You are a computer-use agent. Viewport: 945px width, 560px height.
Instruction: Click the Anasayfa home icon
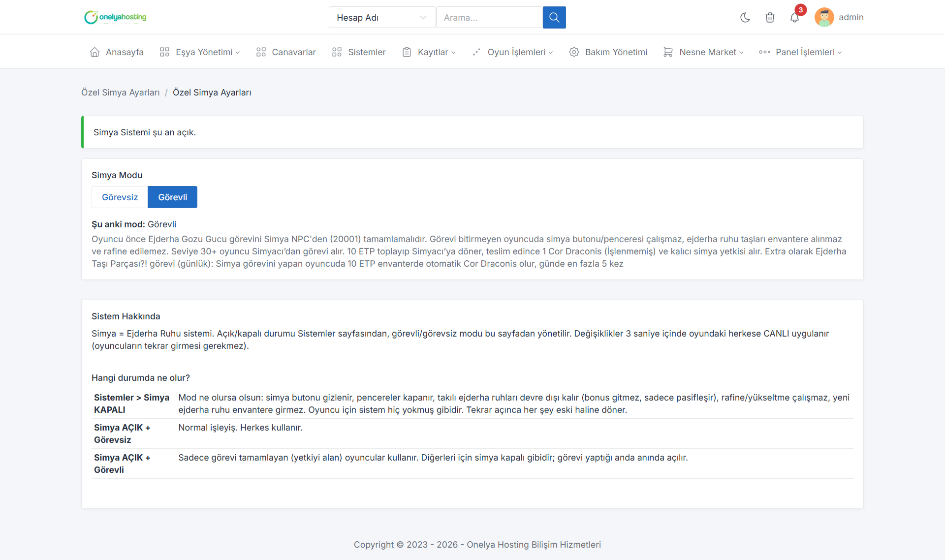(x=94, y=52)
